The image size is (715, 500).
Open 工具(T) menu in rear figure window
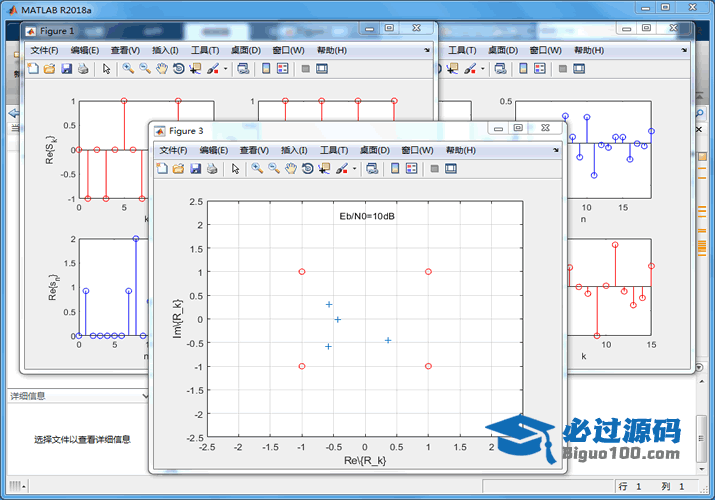click(462, 50)
